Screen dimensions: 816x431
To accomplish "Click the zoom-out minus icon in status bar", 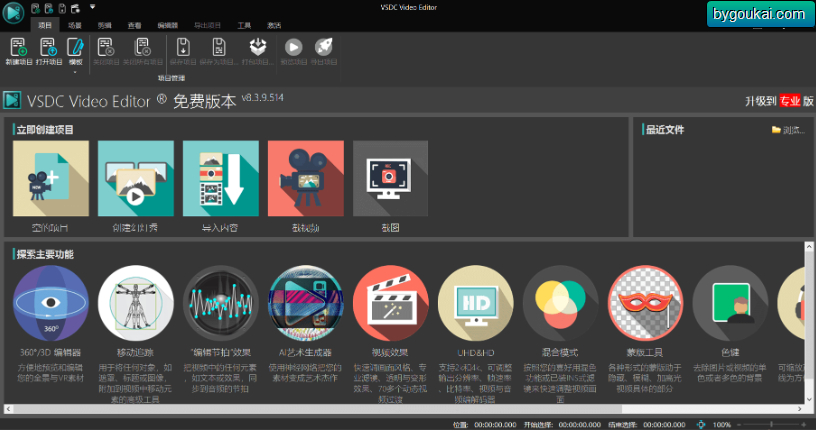I will click(x=740, y=425).
